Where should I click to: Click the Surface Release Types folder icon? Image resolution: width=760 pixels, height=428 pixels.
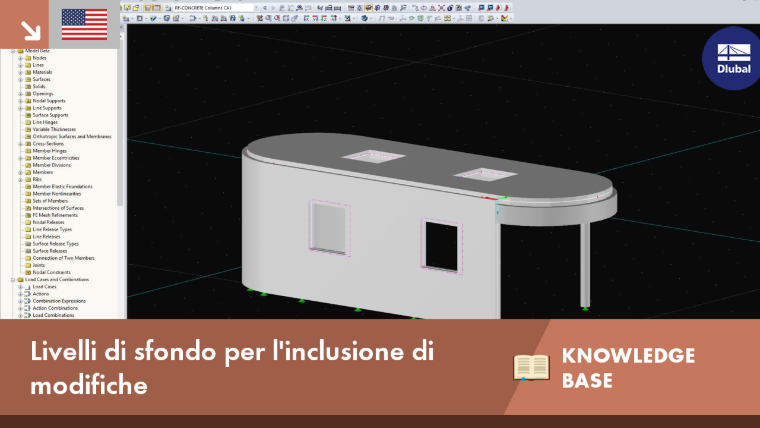28,244
